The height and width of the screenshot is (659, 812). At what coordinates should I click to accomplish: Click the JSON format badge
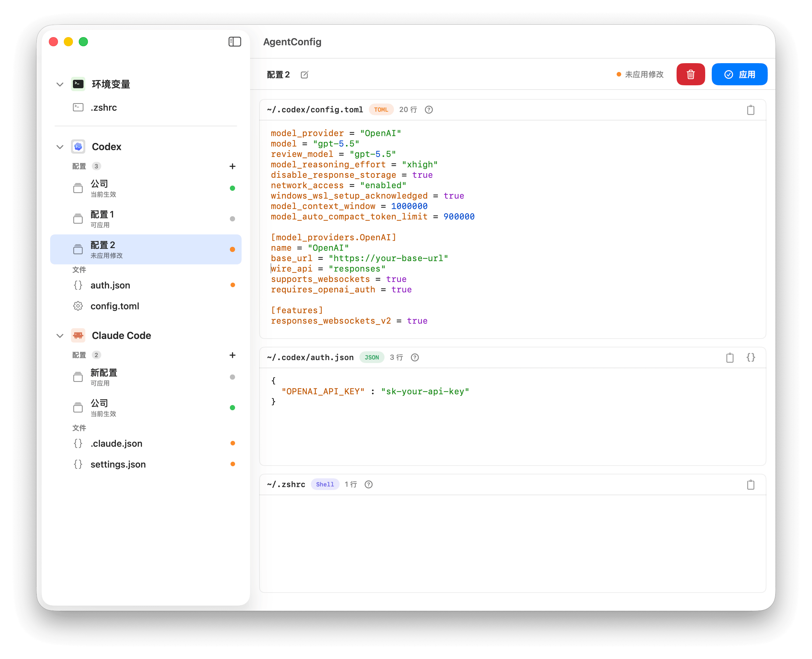(371, 358)
